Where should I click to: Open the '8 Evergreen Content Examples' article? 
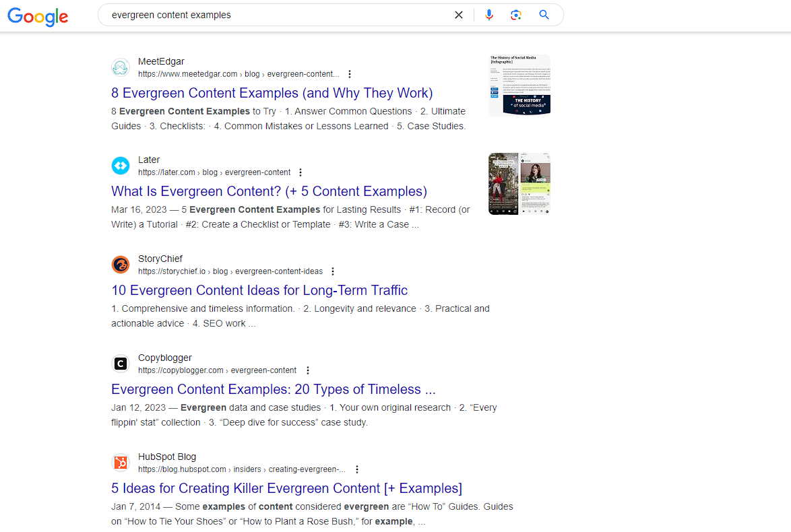272,92
